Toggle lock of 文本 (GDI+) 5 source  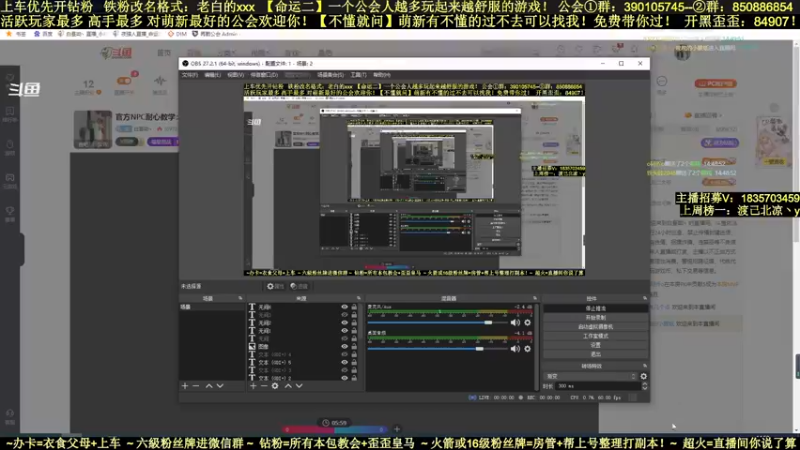(354, 362)
